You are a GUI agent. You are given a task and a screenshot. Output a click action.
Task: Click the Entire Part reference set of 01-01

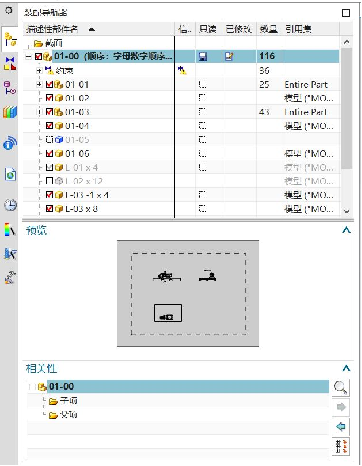(306, 85)
